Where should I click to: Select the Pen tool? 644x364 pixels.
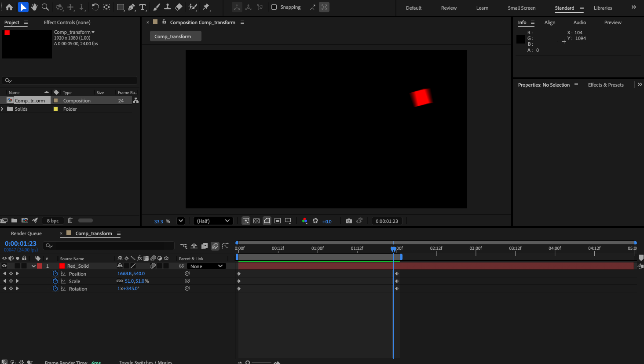click(x=131, y=7)
